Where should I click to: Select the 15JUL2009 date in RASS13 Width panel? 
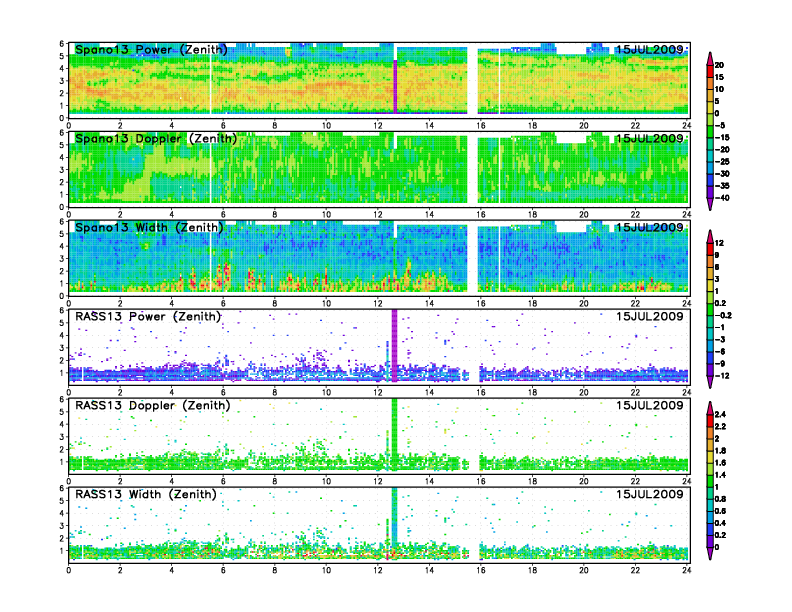click(649, 494)
